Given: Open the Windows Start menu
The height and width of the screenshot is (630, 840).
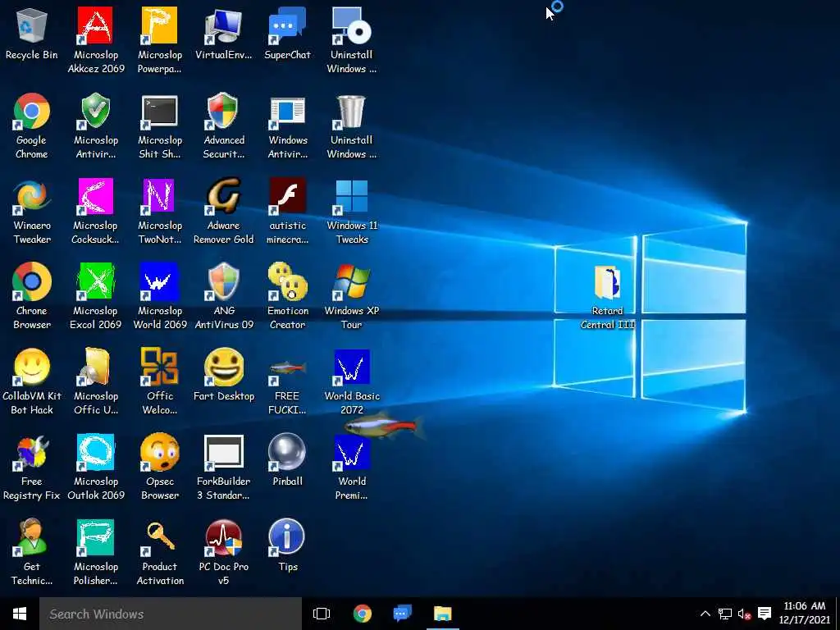Looking at the screenshot, I should point(20,614).
